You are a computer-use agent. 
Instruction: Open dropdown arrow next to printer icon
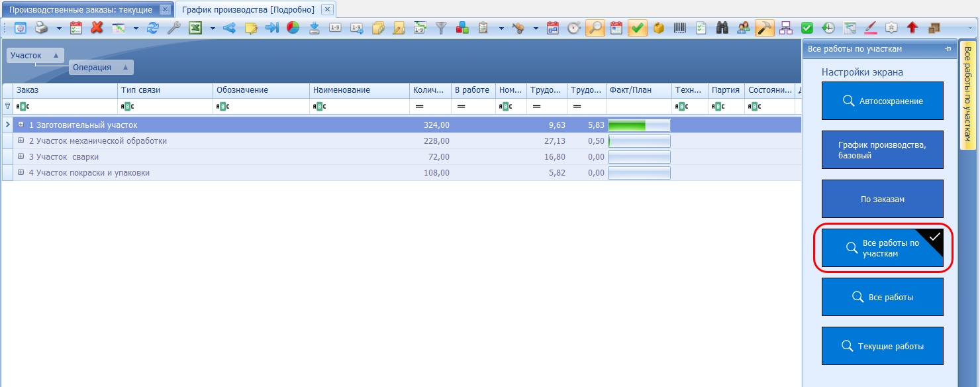click(x=59, y=28)
